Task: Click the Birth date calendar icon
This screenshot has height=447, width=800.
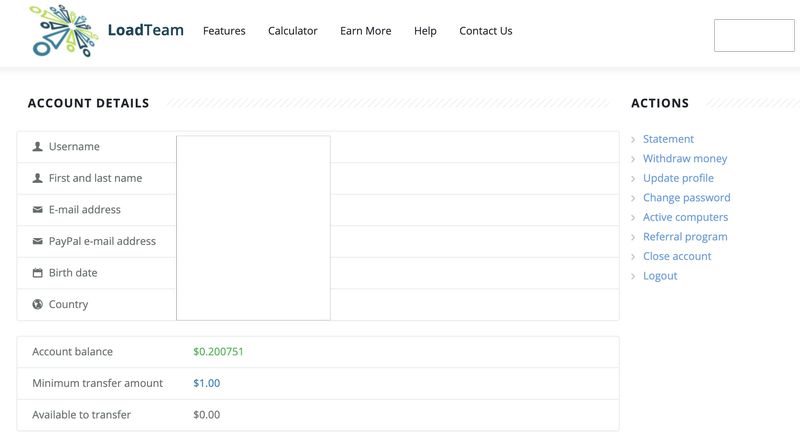Action: [x=38, y=273]
